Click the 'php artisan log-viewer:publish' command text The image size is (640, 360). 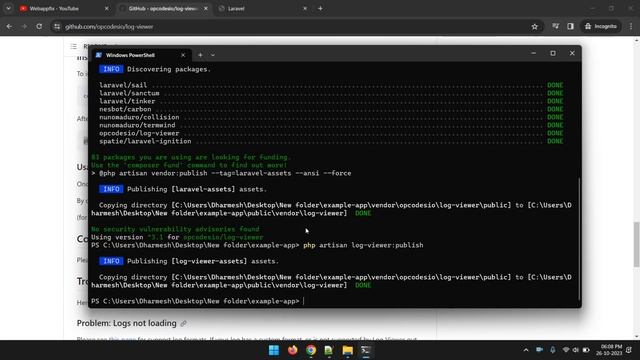pos(363,245)
